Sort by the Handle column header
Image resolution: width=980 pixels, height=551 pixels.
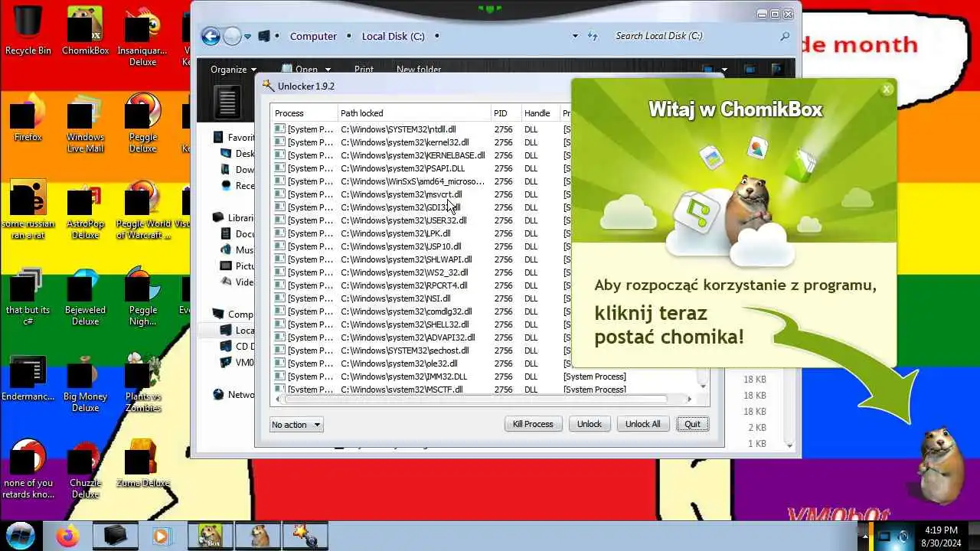(540, 113)
